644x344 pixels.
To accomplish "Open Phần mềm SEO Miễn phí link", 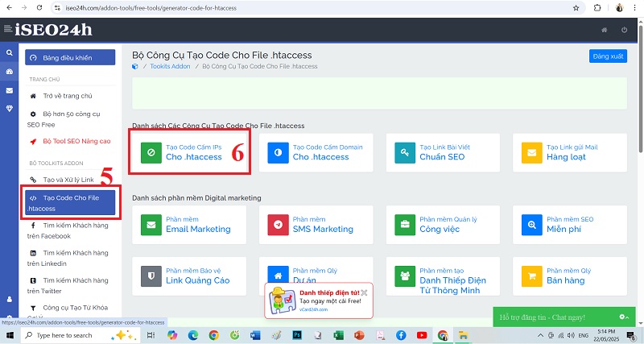I will [x=570, y=225].
